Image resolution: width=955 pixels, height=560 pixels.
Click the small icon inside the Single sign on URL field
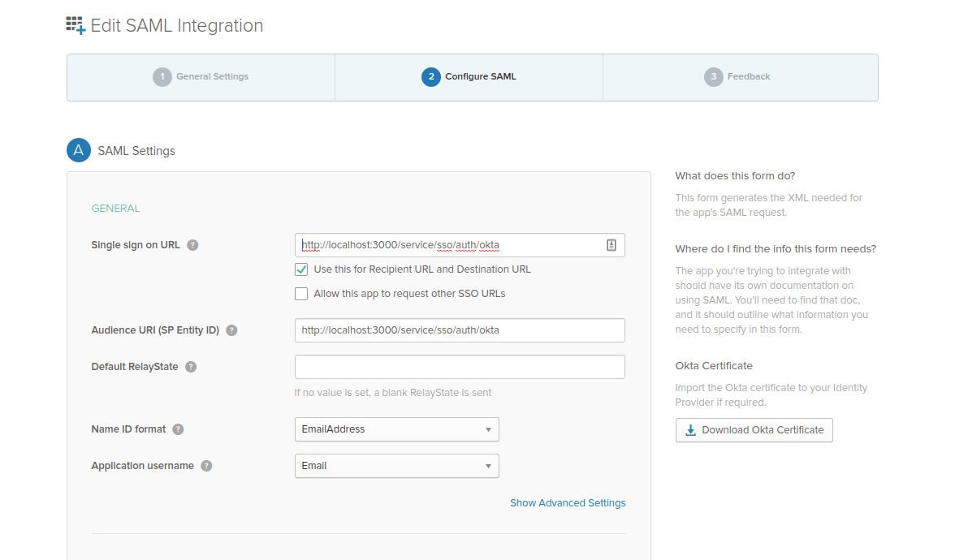tap(611, 244)
